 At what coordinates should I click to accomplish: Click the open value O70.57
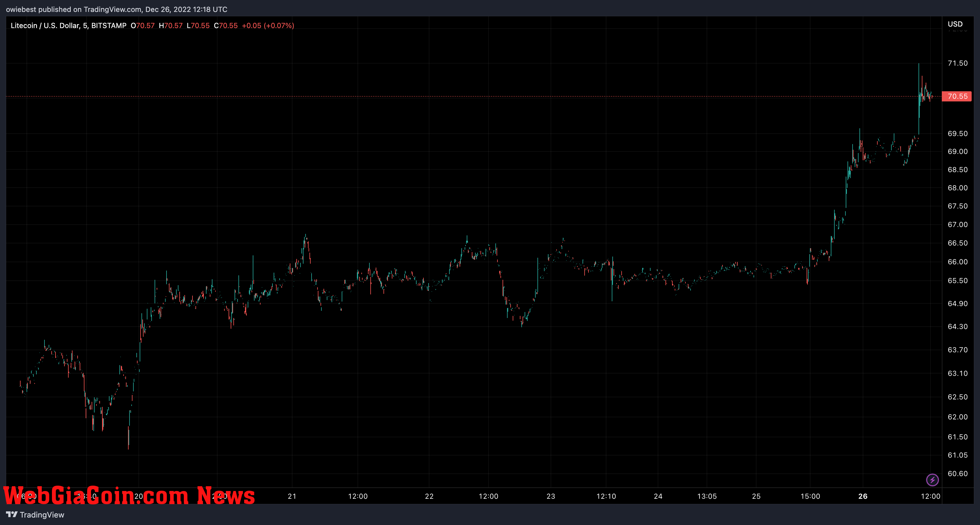(143, 25)
